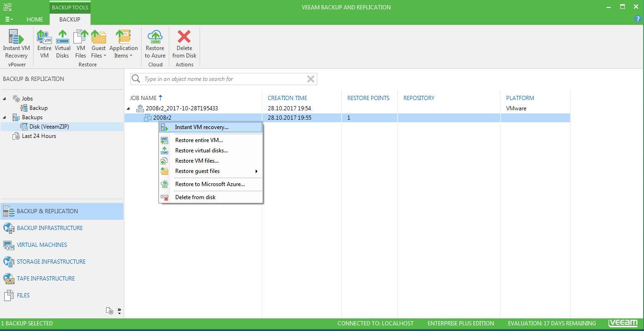Select Disk (VeeamZIP) tree node
Viewport: 644px width, 331px height.
pyautogui.click(x=49, y=127)
